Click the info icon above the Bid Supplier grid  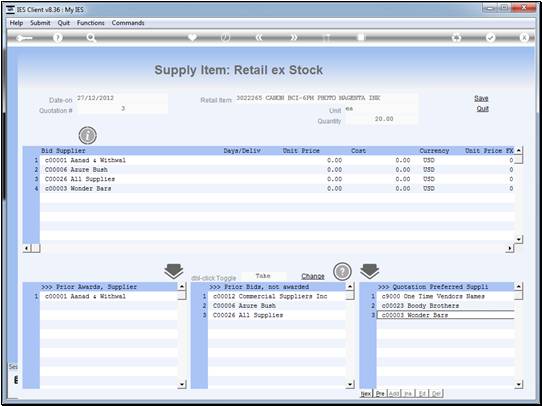[x=87, y=135]
